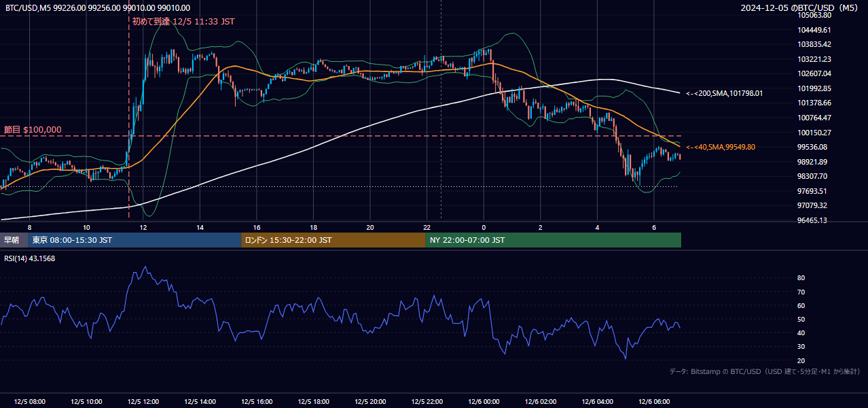Click RSI scale value 70
The height and width of the screenshot is (408, 868).
coord(801,292)
